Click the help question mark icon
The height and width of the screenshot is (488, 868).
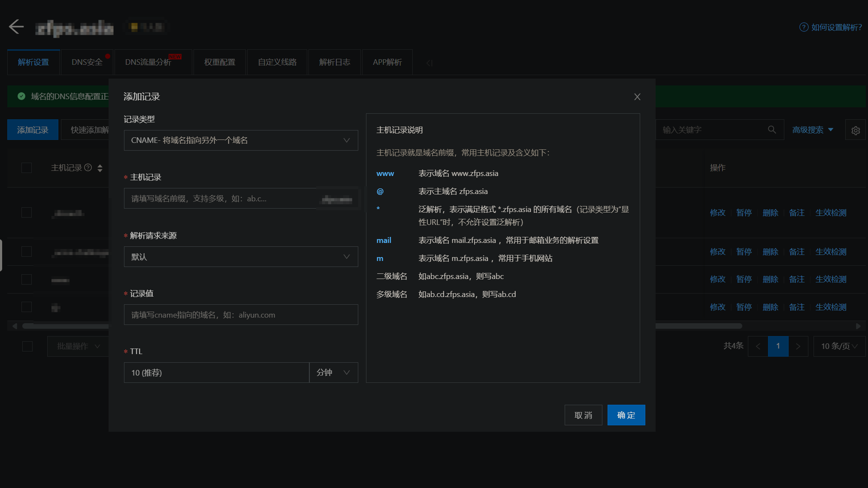804,27
